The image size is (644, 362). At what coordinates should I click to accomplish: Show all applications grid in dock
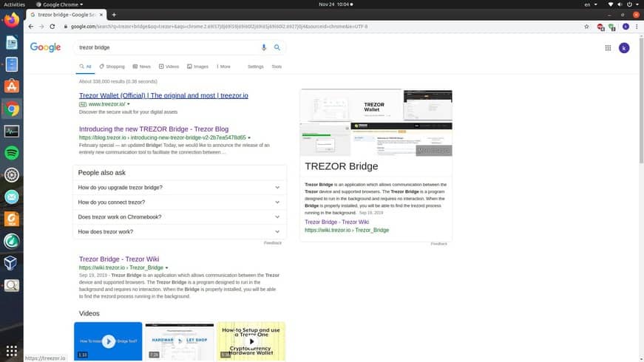click(12, 351)
